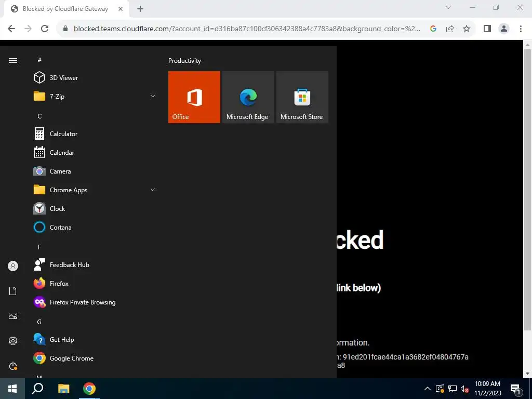Click the Productivity group header

click(184, 61)
